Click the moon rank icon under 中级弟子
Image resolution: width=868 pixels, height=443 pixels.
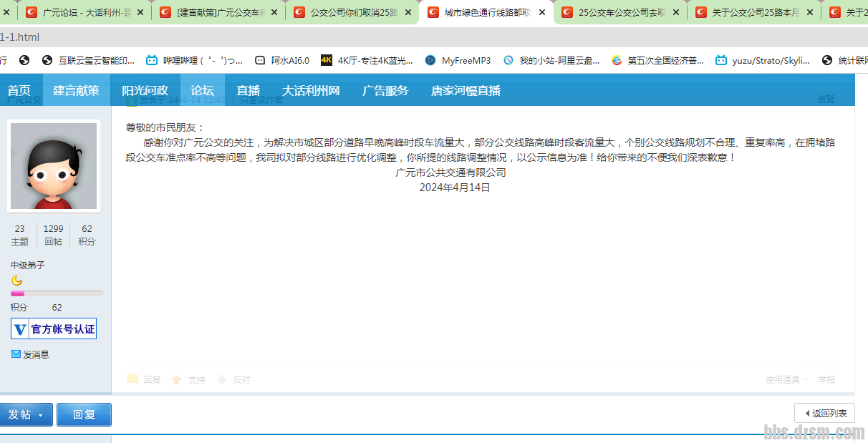17,281
